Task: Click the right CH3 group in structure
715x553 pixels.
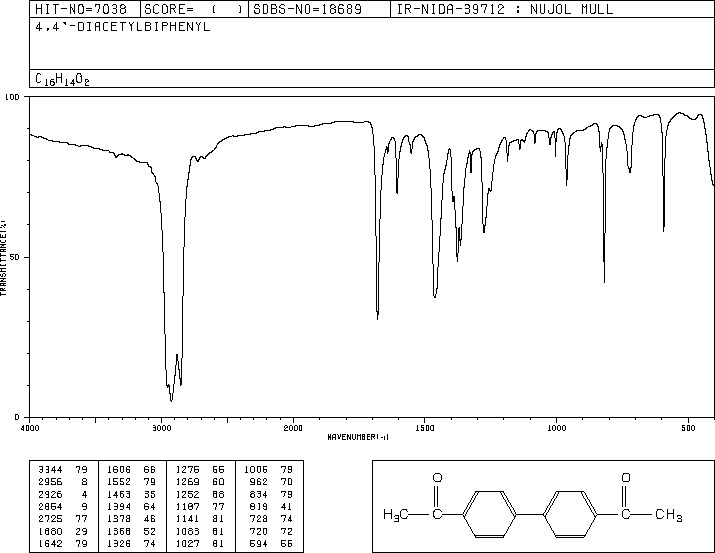Action: click(x=669, y=515)
